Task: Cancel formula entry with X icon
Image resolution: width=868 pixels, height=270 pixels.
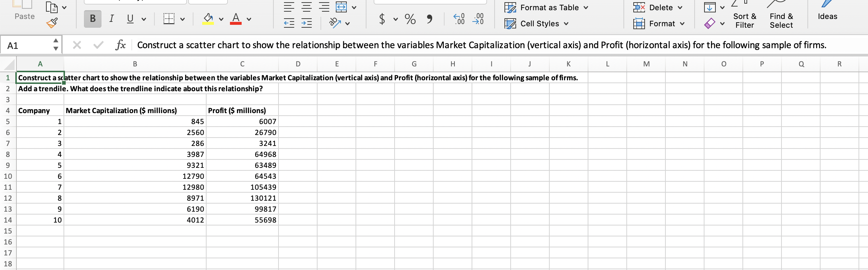Action: pyautogui.click(x=77, y=45)
